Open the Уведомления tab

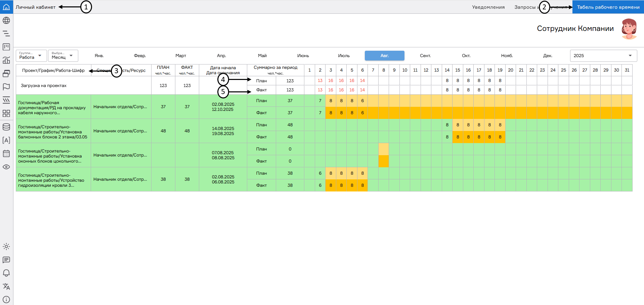(x=488, y=7)
